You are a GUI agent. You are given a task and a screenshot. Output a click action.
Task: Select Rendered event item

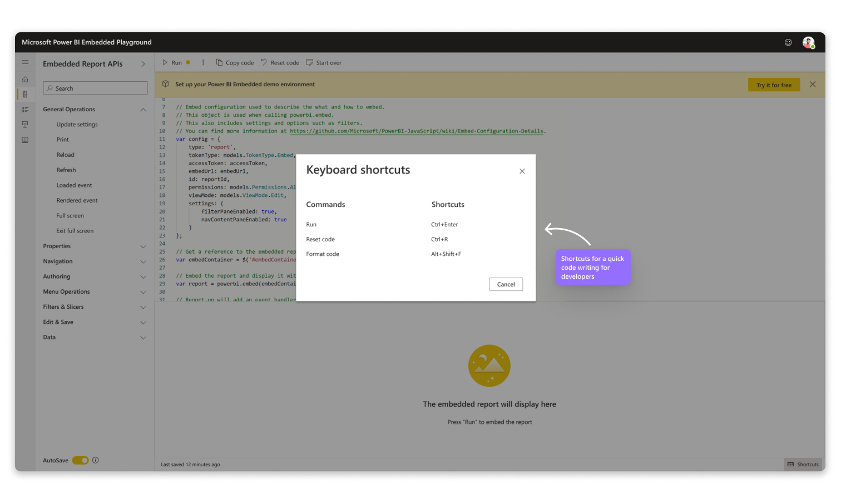77,201
